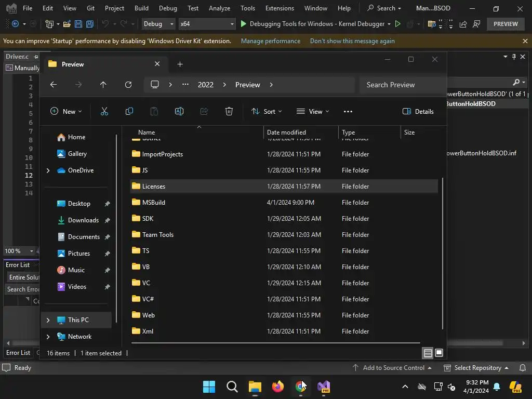This screenshot has height=399, width=532.
Task: Expand the This PC tree node
Action: (x=48, y=320)
